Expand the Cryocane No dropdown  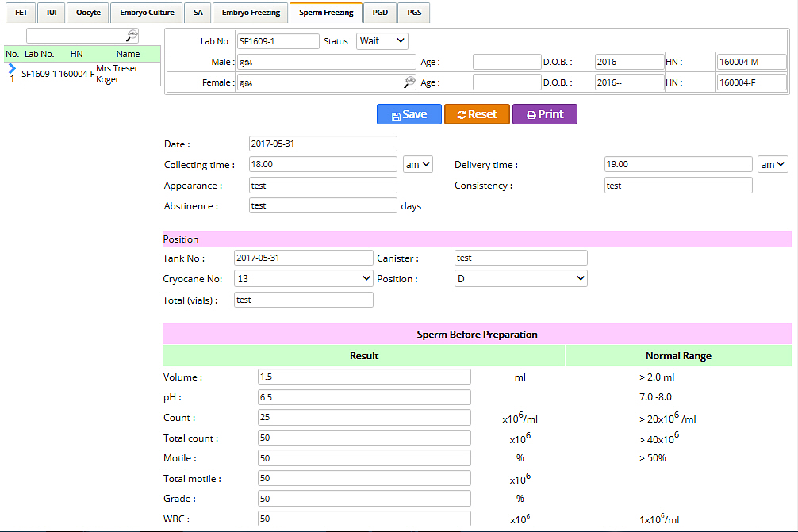303,279
